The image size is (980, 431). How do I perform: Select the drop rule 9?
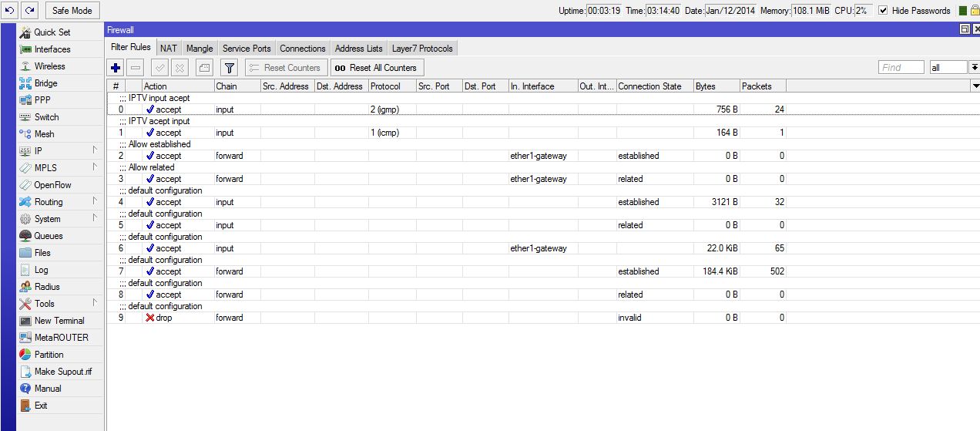(x=447, y=318)
